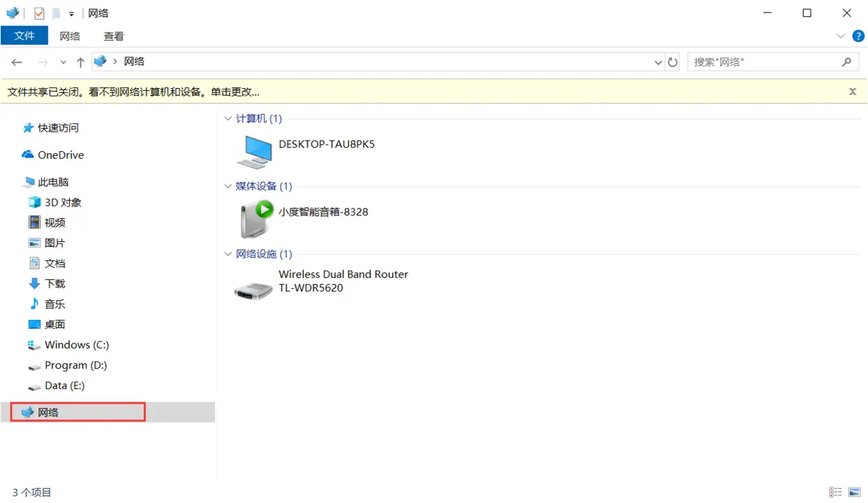Open recent locations dropdown arrow
This screenshot has width=868, height=503.
pyautogui.click(x=63, y=62)
